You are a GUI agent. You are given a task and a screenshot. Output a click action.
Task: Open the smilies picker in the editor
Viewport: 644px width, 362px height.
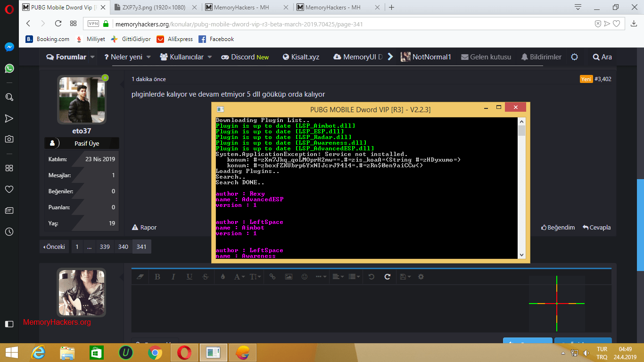pyautogui.click(x=305, y=277)
